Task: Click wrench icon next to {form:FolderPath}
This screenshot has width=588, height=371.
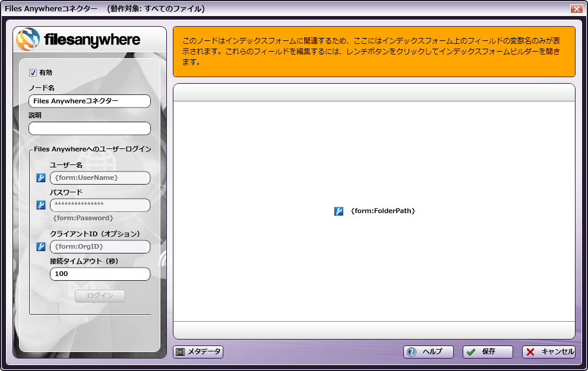Action: (339, 211)
